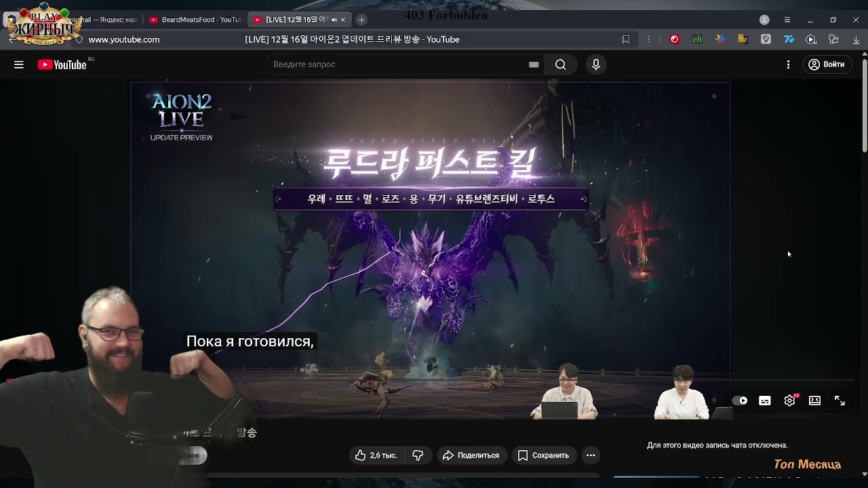868x488 pixels.
Task: Click the main video player area
Action: (431, 251)
